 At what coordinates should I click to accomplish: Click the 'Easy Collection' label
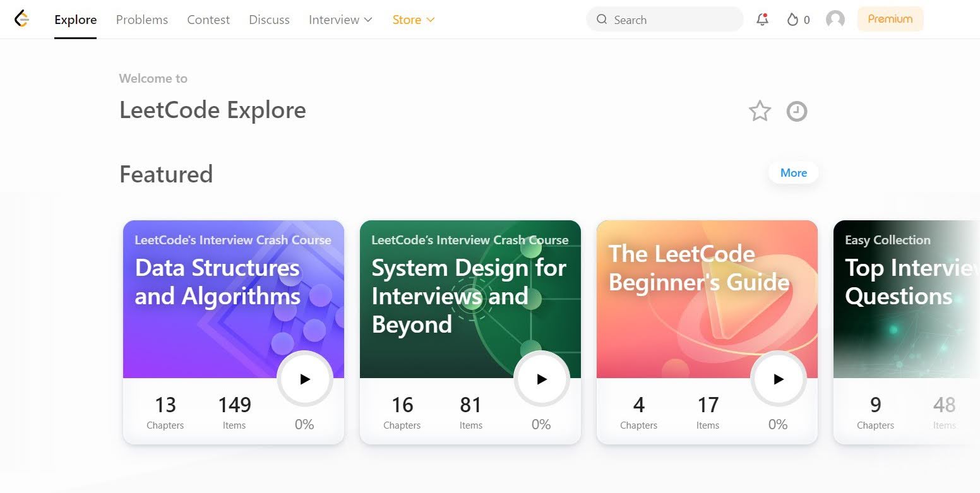click(x=888, y=240)
